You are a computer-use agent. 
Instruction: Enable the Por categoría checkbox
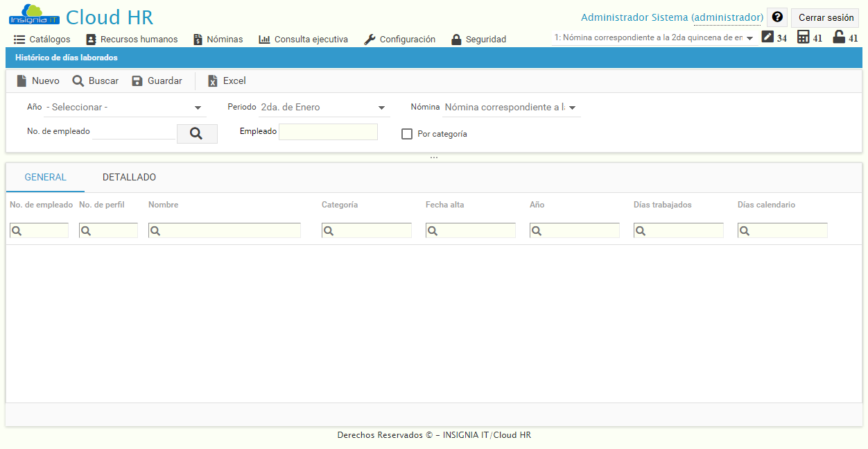point(407,133)
